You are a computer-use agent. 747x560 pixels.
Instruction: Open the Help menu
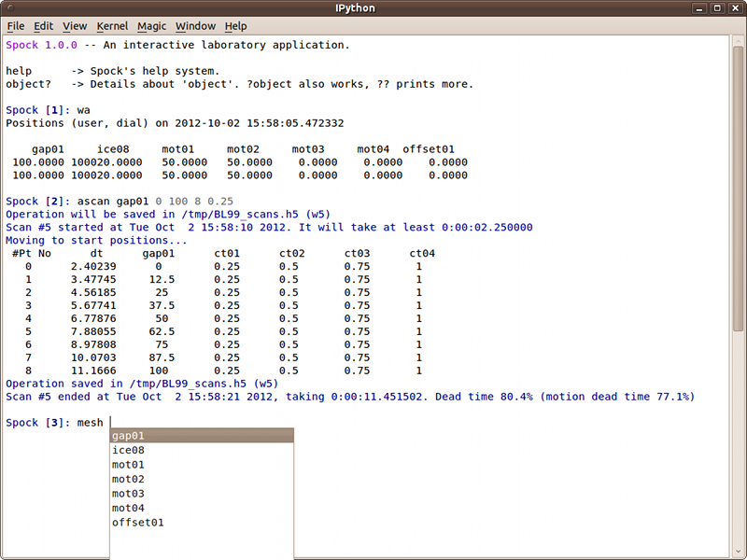(x=236, y=26)
